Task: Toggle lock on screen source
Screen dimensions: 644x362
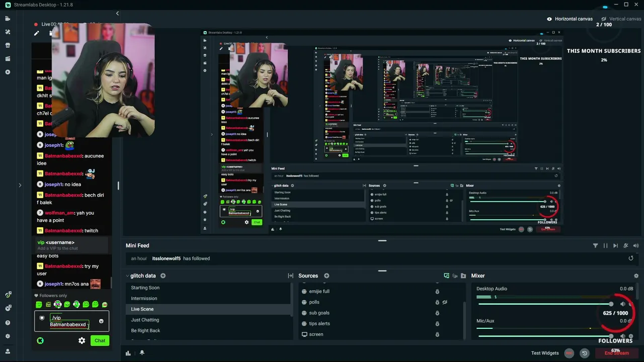Action: point(437,334)
